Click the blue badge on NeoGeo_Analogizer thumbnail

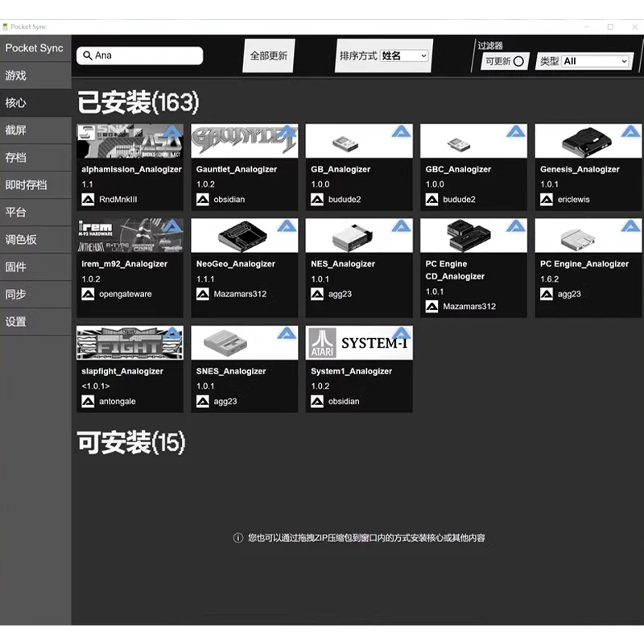coord(287,226)
